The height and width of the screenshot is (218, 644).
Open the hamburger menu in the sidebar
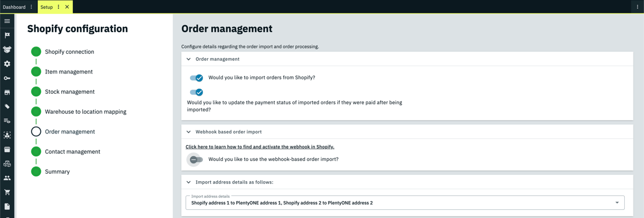tap(7, 21)
